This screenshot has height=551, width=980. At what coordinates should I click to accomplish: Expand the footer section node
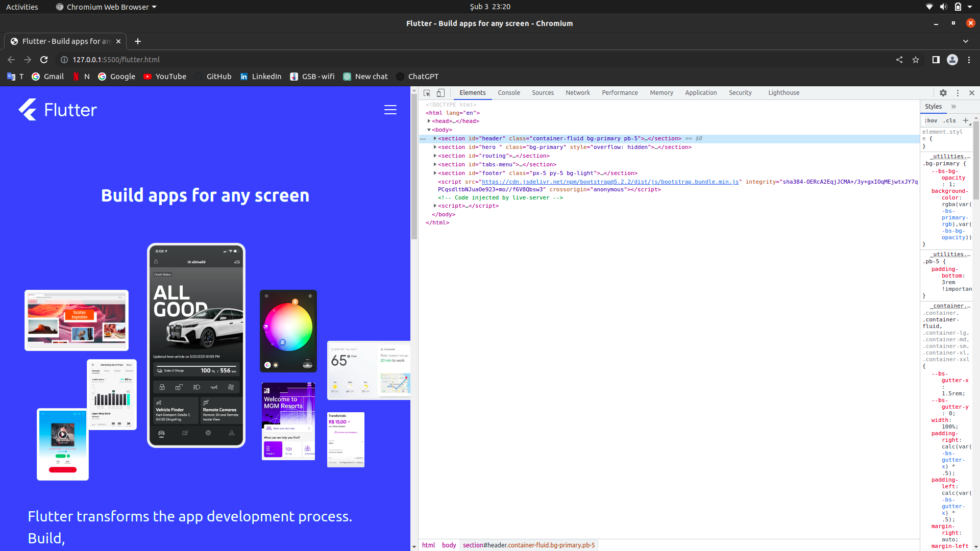(435, 173)
